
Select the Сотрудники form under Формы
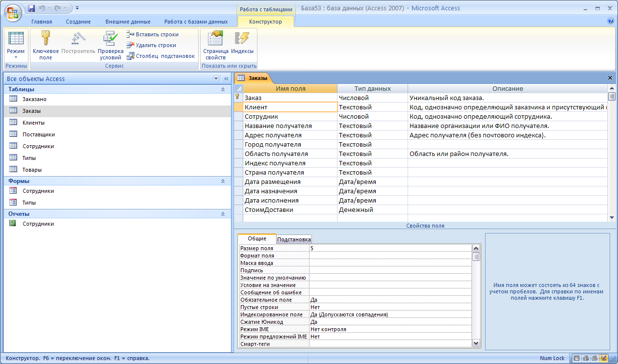pos(117,191)
